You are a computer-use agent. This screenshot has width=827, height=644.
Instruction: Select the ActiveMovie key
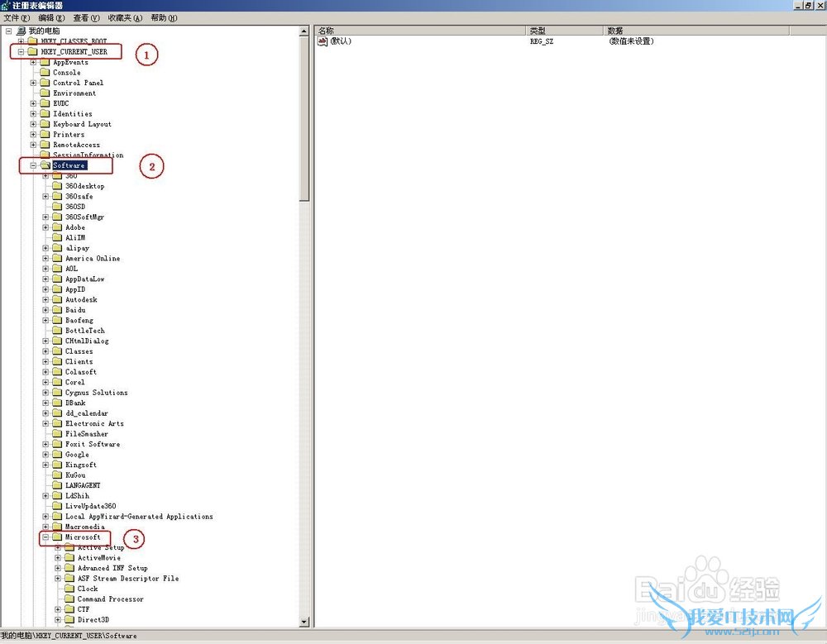[x=99, y=558]
